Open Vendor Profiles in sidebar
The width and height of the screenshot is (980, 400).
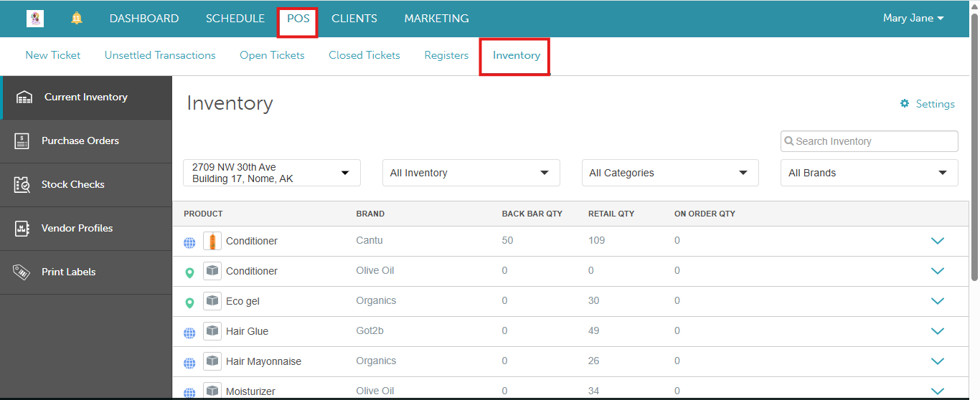tap(86, 229)
